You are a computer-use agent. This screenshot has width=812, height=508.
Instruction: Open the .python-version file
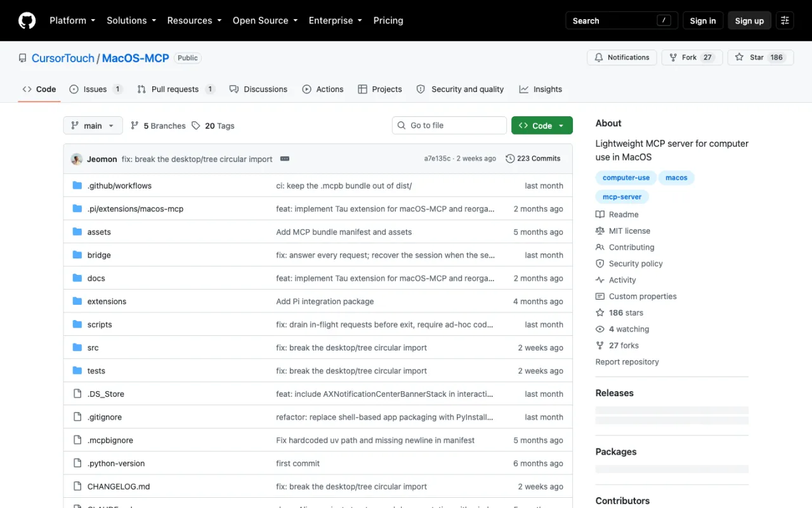click(116, 464)
